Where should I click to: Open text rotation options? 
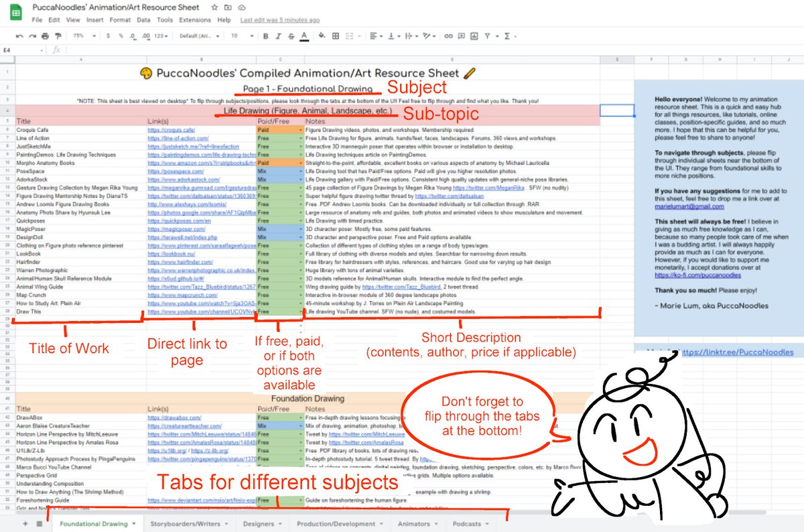[429, 36]
